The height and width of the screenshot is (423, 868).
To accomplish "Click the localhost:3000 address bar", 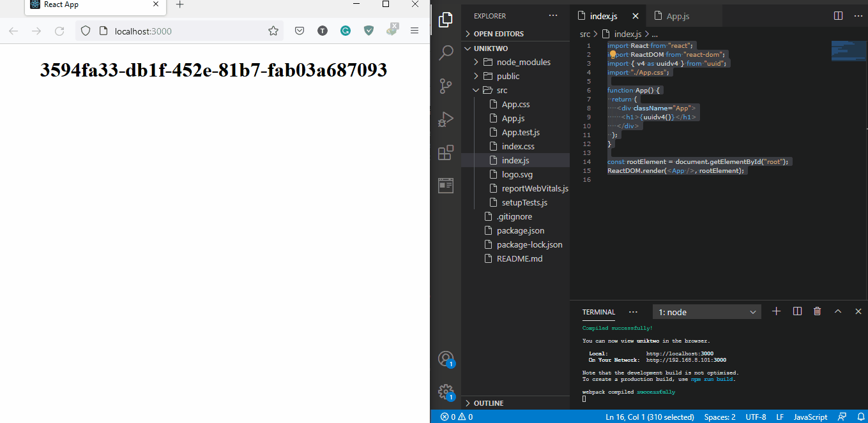I will [185, 31].
